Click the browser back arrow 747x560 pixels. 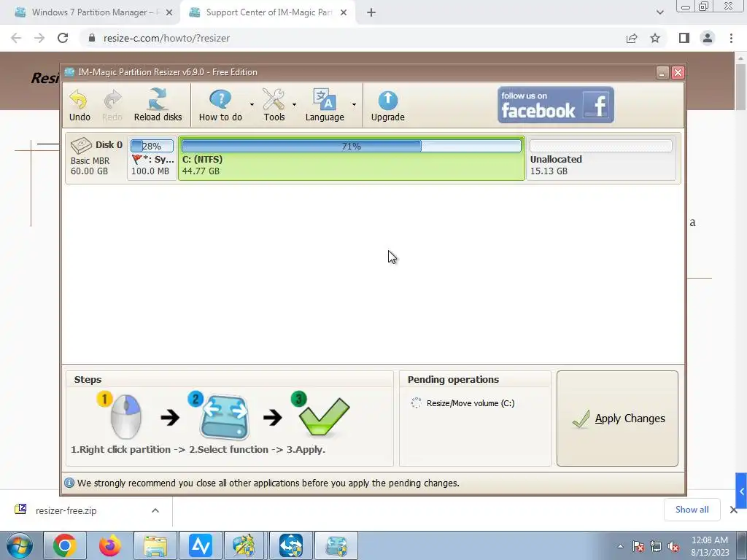tap(16, 38)
